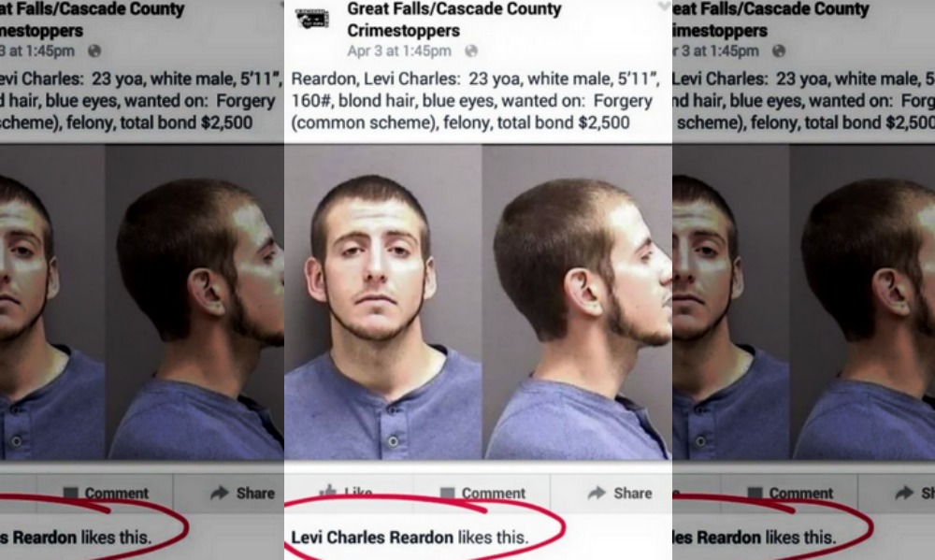Image resolution: width=935 pixels, height=560 pixels.
Task: Click the Share arrow in the left blurred panel
Action: coord(220,493)
